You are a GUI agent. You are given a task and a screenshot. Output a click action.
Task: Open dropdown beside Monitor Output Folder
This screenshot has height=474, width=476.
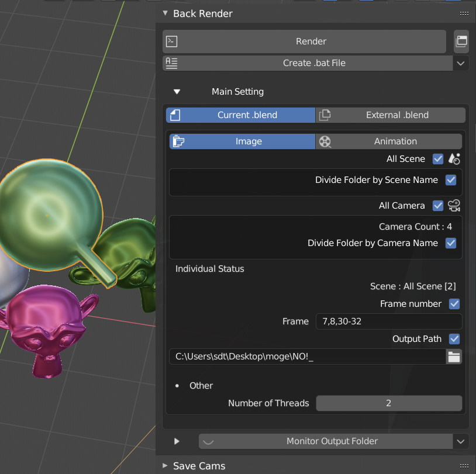coord(461,441)
